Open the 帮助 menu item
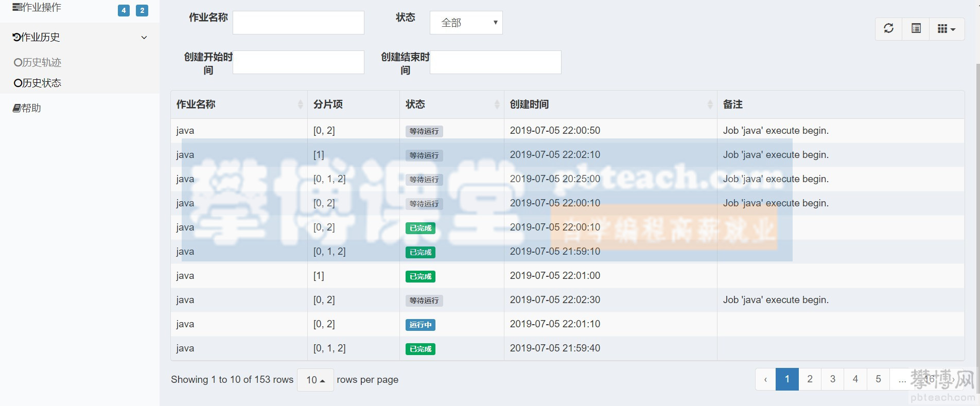Viewport: 980px width, 406px height. tap(27, 108)
